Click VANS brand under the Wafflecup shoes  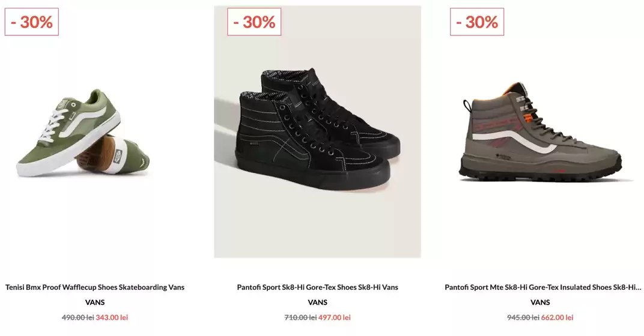95,302
